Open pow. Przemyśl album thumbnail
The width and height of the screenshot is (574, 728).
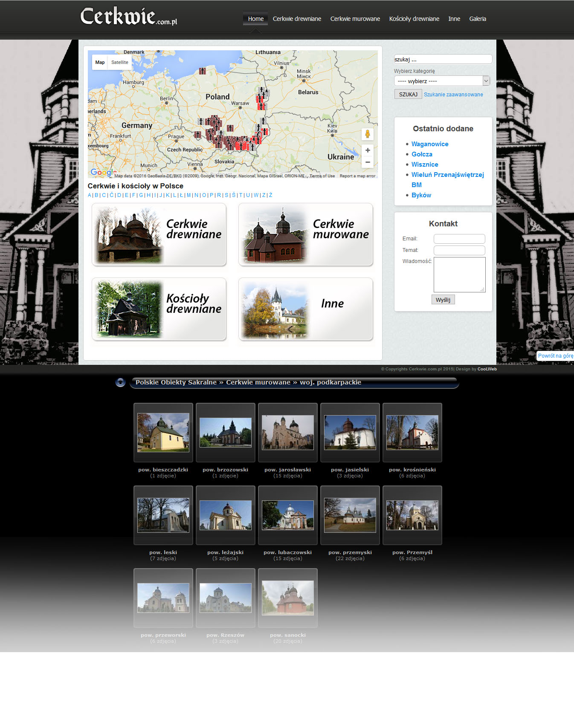[412, 515]
